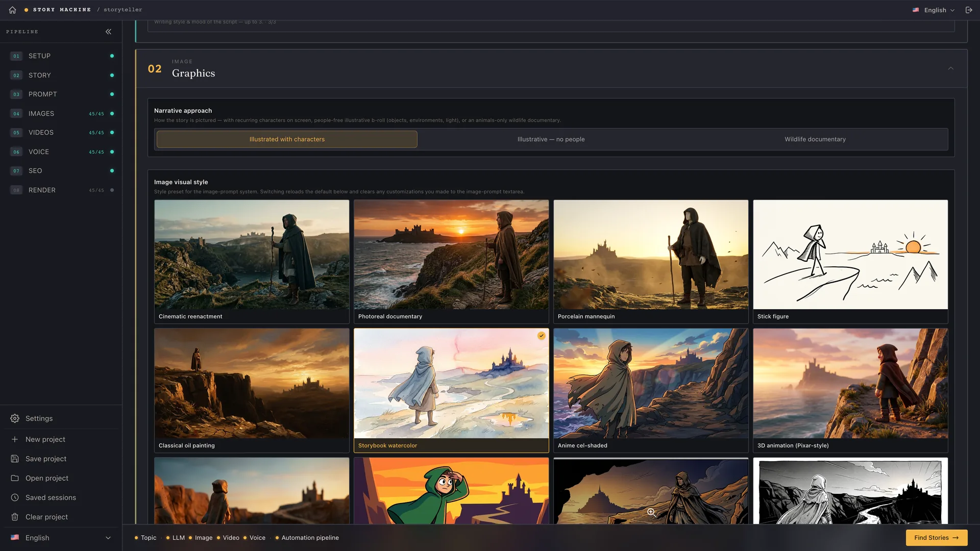Click the 02 step badge for Story
Screen dimensions: 980x551
tap(16, 76)
